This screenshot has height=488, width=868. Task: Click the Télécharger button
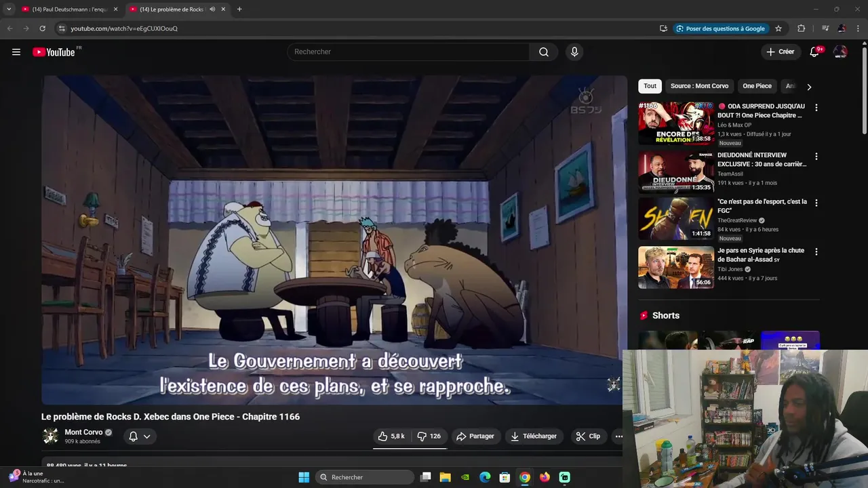pyautogui.click(x=534, y=436)
